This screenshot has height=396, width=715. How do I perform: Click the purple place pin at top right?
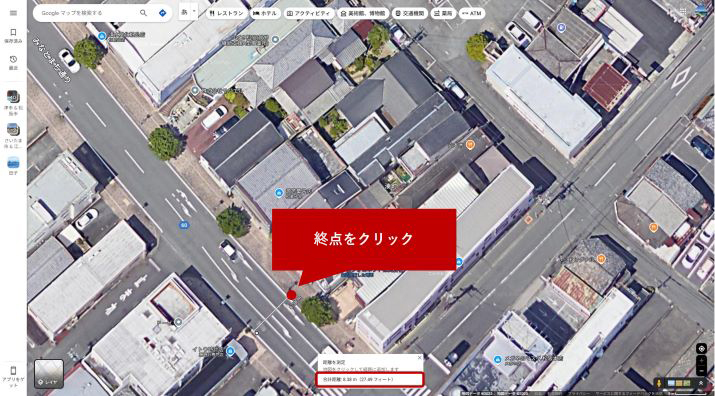tap(562, 28)
